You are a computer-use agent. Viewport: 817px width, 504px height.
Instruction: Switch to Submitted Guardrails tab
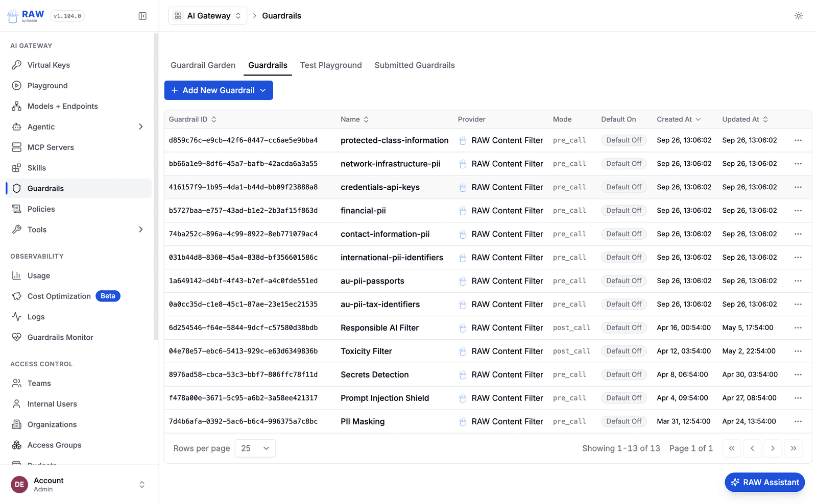[415, 65]
